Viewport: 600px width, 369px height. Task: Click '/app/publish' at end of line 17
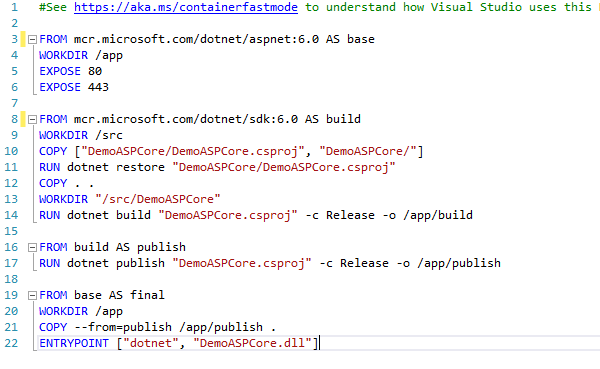(x=459, y=263)
